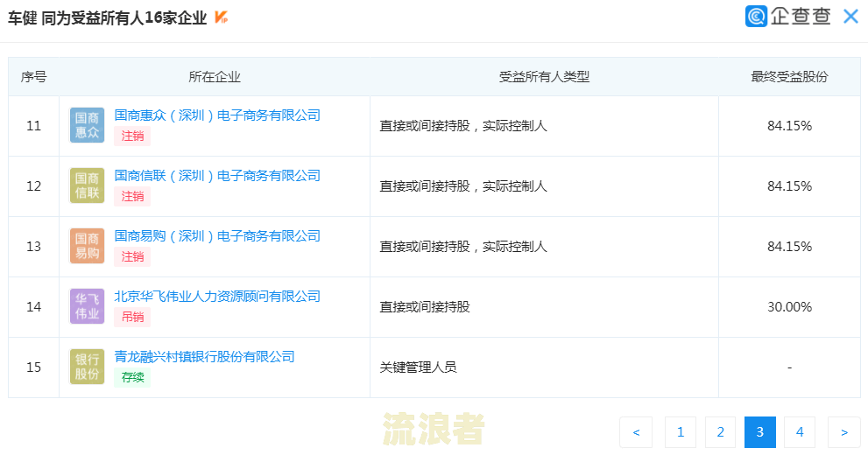The height and width of the screenshot is (455, 868).
Task: Click 注销 status tag of 国商信联
Action: pos(132,196)
